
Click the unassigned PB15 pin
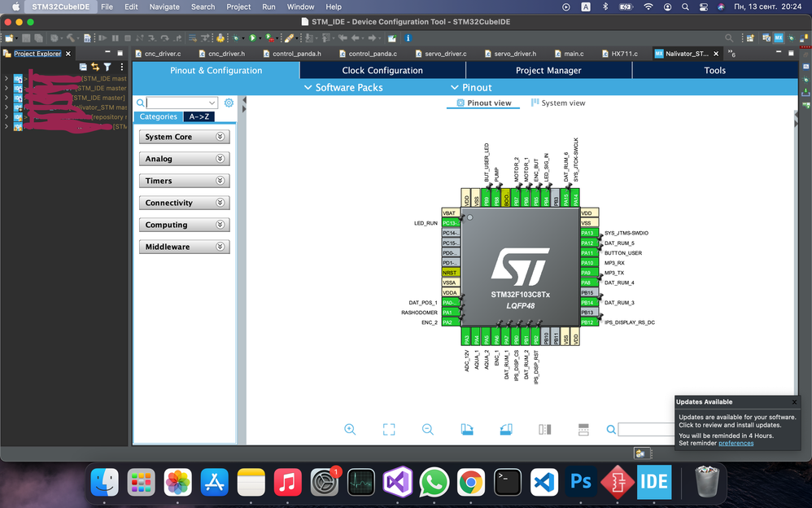click(x=589, y=292)
